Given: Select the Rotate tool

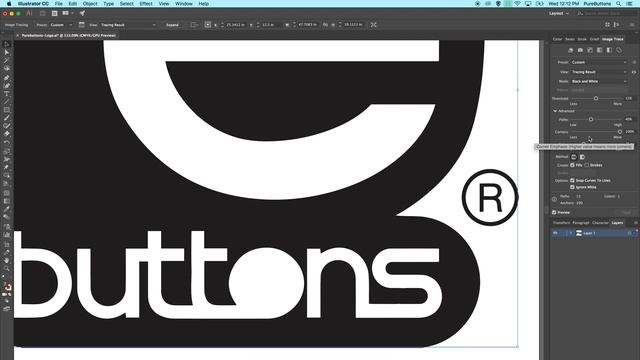Looking at the screenshot, I should click(x=7, y=143).
